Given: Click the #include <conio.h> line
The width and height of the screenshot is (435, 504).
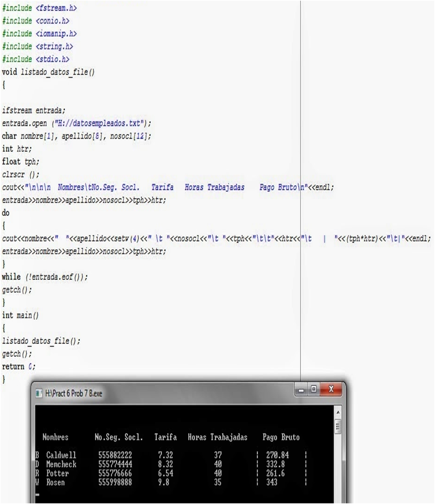Looking at the screenshot, I should point(36,21).
